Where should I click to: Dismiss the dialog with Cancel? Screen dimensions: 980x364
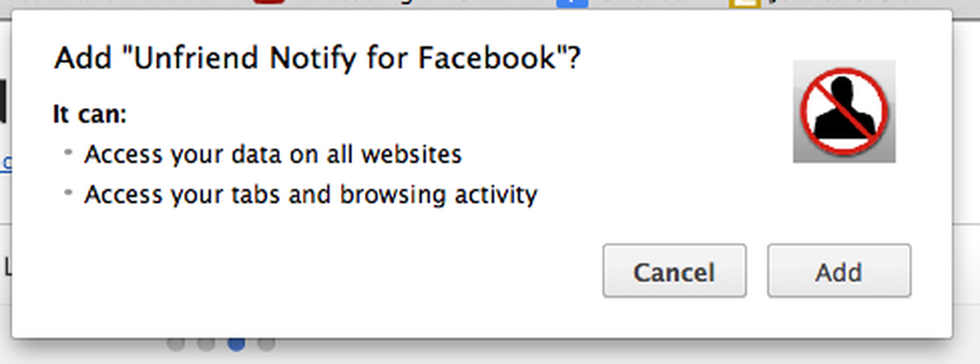pyautogui.click(x=674, y=271)
